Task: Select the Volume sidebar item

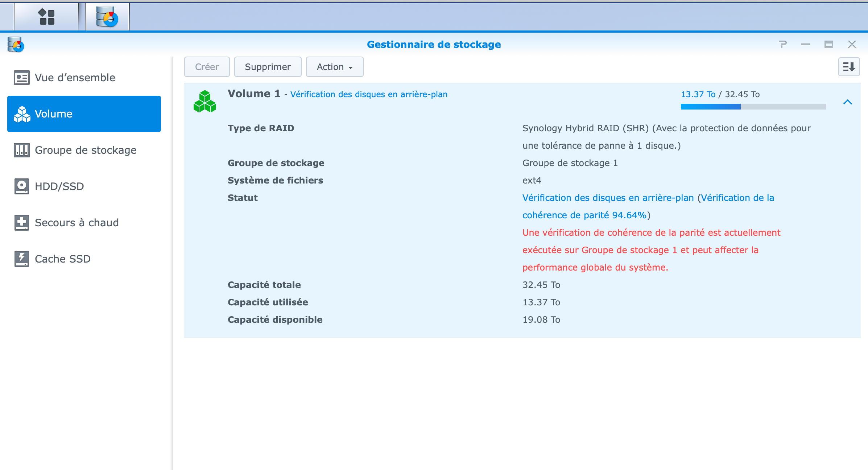Action: tap(84, 114)
